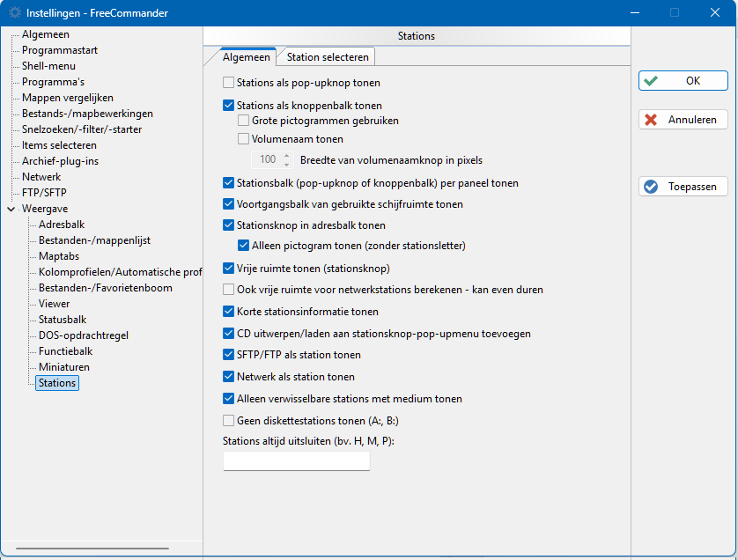Click the volume name width value field
The image size is (738, 560).
point(267,160)
